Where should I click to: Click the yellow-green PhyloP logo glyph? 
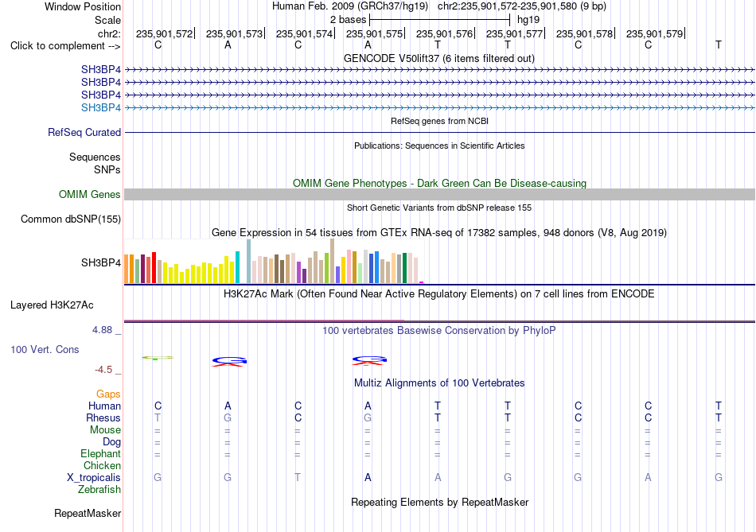coord(158,358)
